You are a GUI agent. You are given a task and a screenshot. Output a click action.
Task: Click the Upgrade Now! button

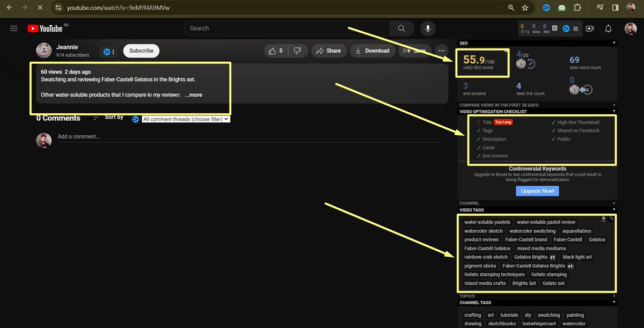pos(537,191)
